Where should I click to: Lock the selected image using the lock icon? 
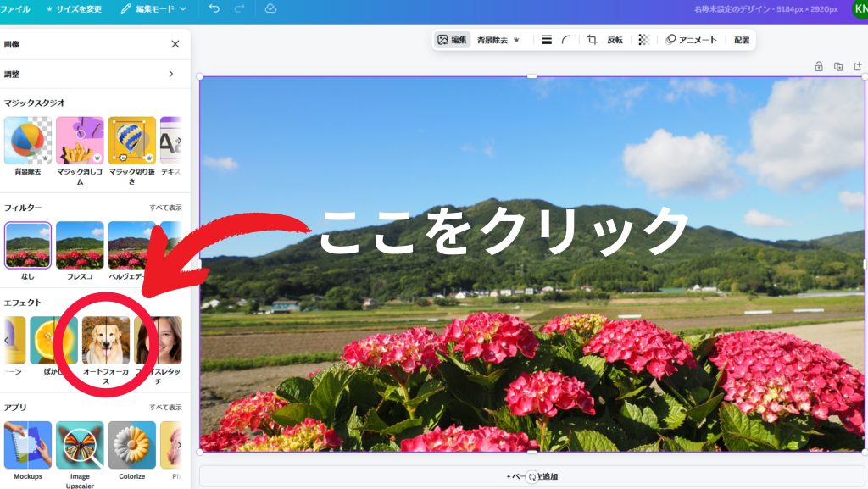[818, 65]
